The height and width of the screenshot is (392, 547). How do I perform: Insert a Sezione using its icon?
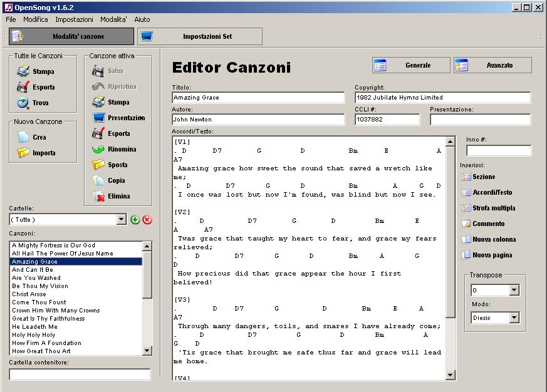[x=466, y=177]
